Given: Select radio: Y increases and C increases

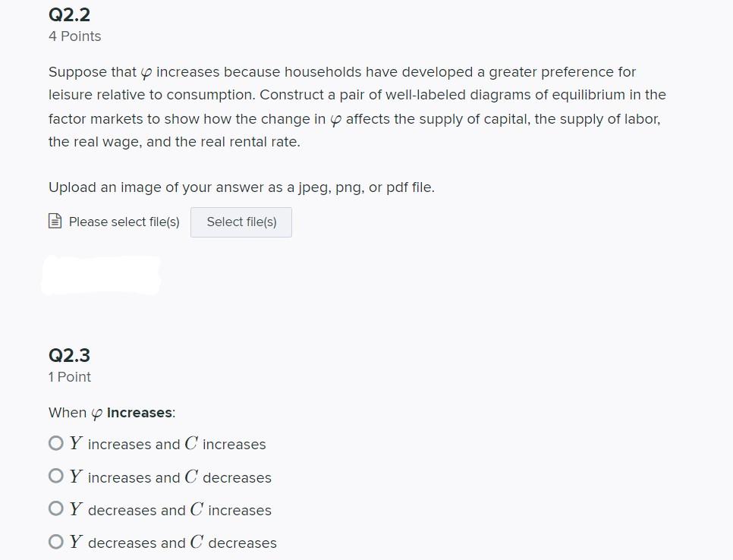Looking at the screenshot, I should click(x=56, y=443).
